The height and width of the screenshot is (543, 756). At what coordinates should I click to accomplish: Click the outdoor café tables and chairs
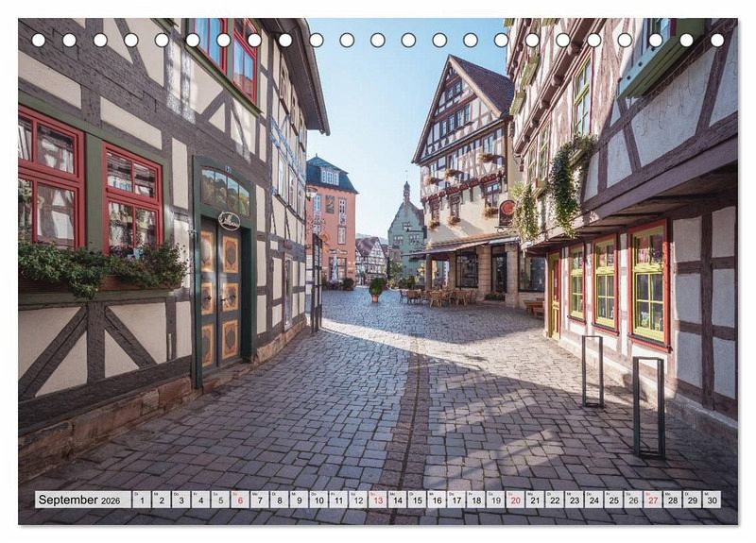click(x=437, y=297)
